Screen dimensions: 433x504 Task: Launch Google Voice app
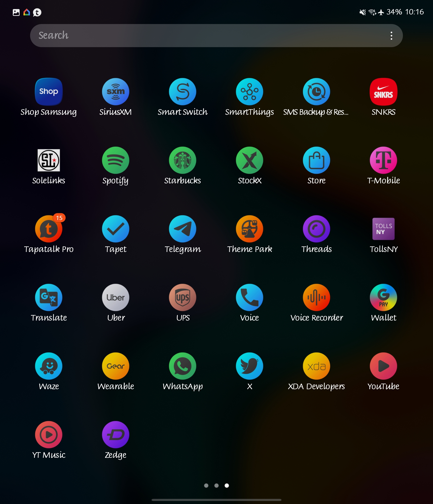(x=250, y=297)
